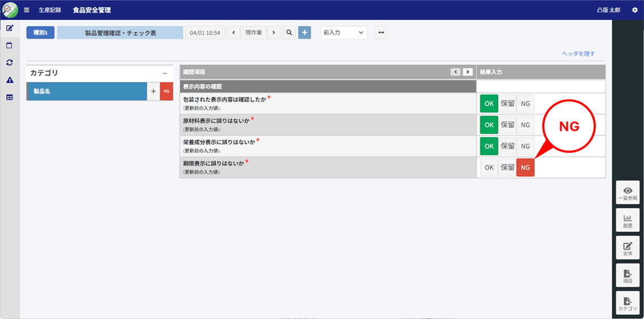Click the 04/01 10:54 date field

click(205, 33)
